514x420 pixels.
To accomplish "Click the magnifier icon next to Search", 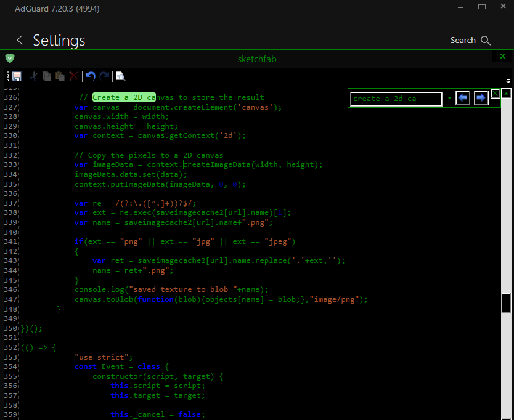I will [486, 41].
